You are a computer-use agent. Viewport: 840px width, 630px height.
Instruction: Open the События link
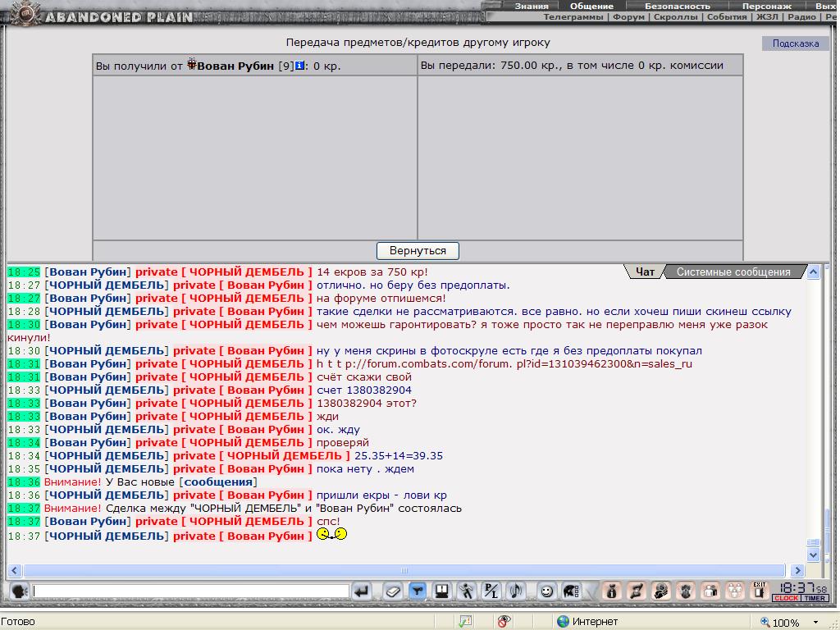(x=727, y=17)
